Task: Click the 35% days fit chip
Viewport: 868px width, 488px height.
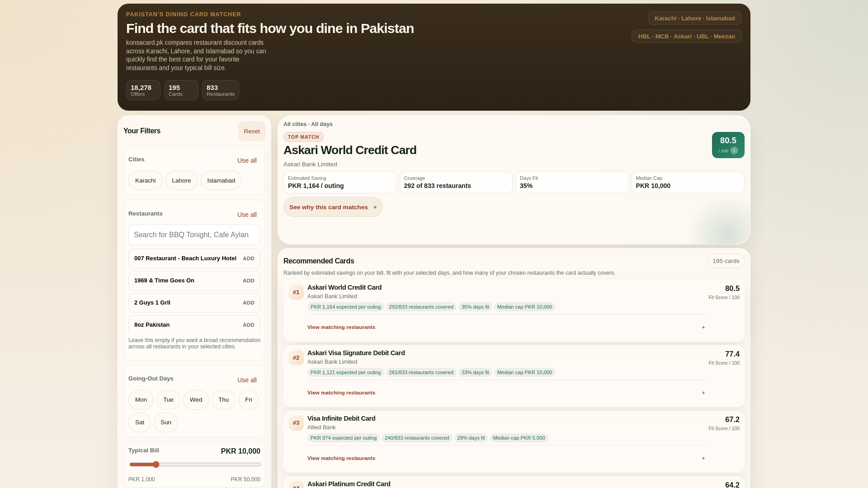Action: point(475,307)
